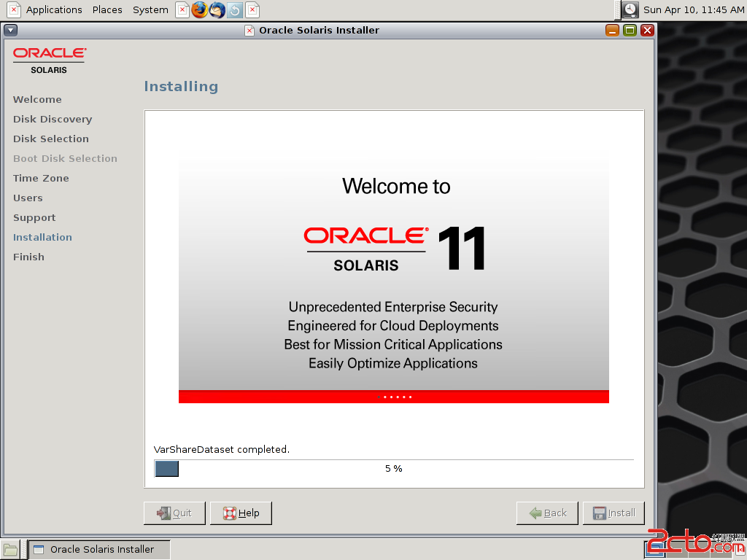This screenshot has width=747, height=560.
Task: Click the clock icon in the top panel
Action: (x=630, y=9)
